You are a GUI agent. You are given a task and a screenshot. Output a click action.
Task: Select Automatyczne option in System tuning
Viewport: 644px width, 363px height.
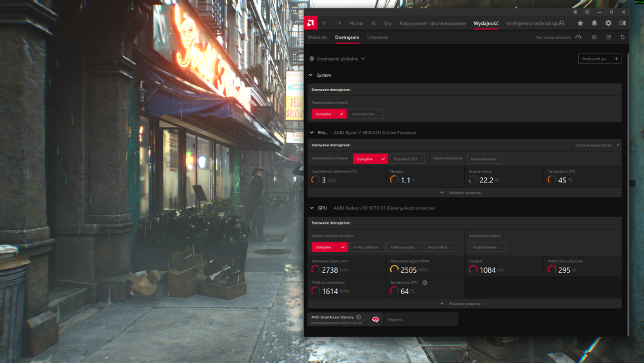366,114
